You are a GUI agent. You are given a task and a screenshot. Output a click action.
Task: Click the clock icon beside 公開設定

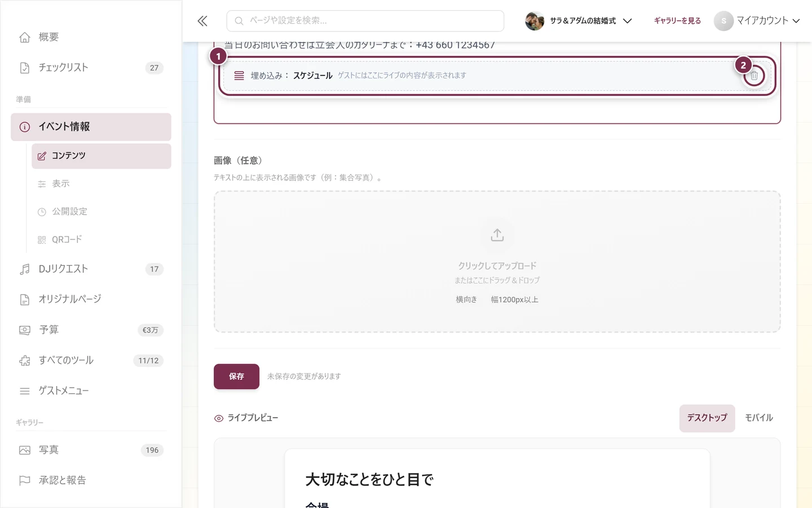pyautogui.click(x=42, y=212)
